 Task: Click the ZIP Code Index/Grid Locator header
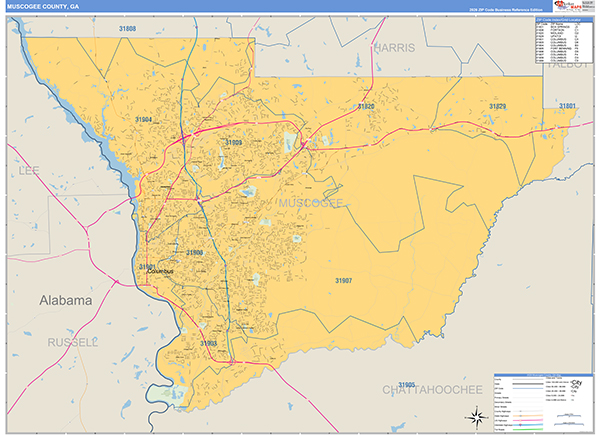tap(564, 20)
